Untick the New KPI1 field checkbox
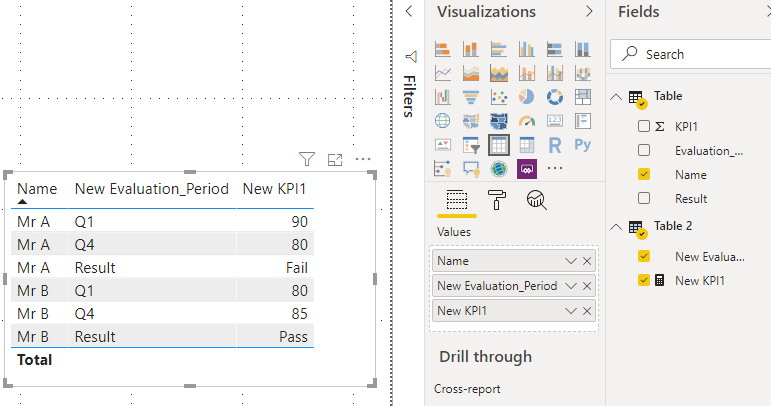Image resolution: width=771 pixels, height=406 pixels. 644,280
